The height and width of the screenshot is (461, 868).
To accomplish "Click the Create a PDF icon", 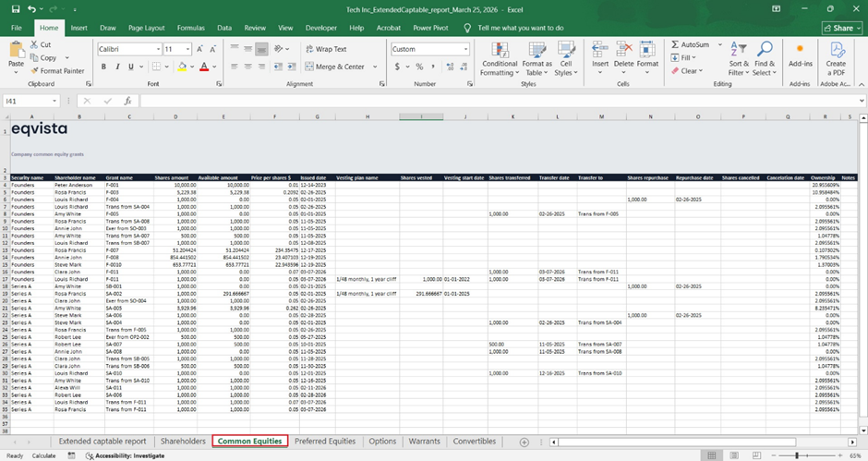I will tap(836, 49).
